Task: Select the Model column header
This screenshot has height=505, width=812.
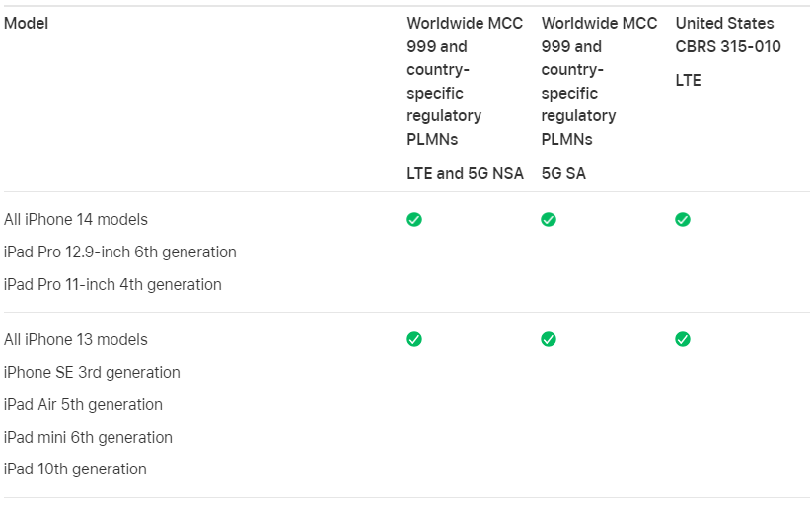Action: (26, 24)
